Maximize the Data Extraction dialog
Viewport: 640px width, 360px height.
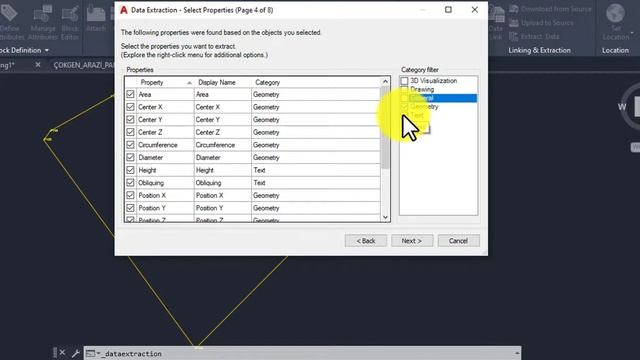[448, 9]
